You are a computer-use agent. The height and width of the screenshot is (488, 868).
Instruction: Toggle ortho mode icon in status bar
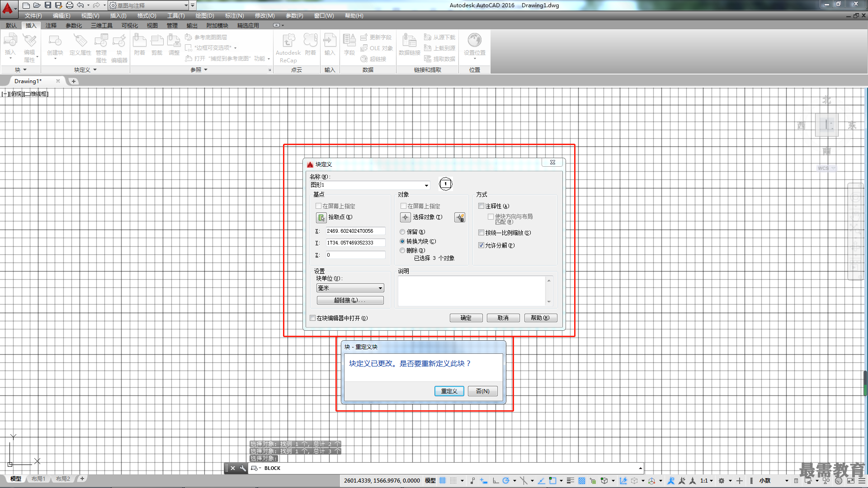click(x=495, y=481)
